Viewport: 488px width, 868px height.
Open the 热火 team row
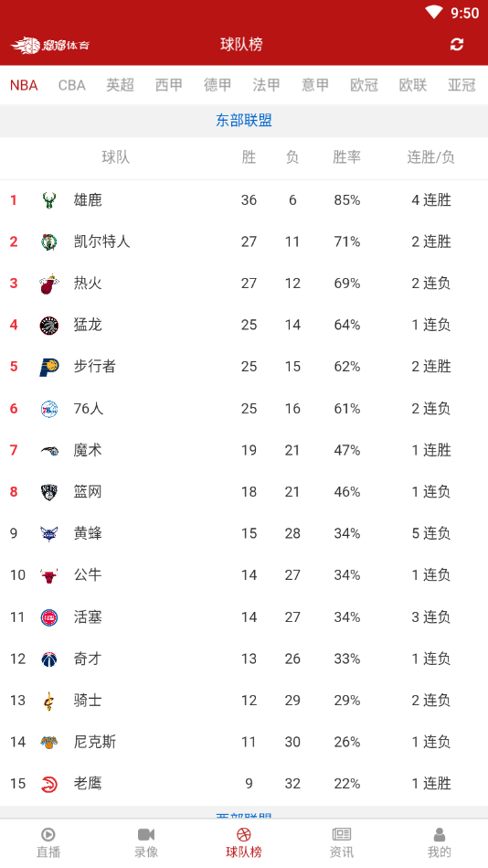pyautogui.click(x=244, y=284)
